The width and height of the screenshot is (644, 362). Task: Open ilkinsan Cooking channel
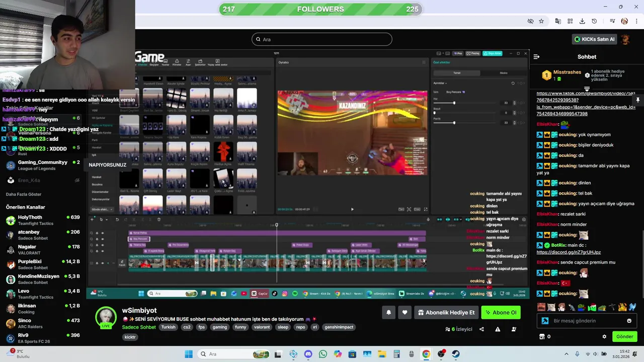43,309
